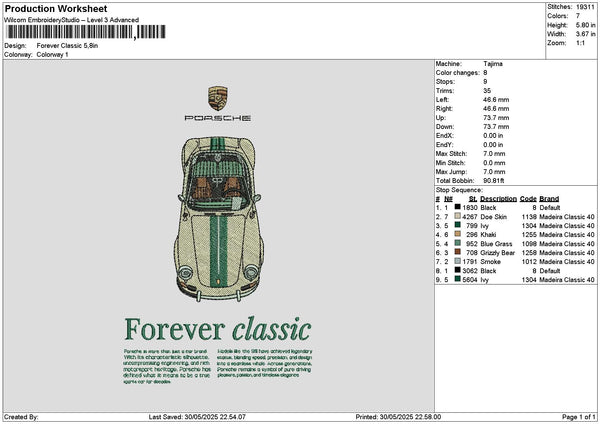Click the Machine value Tajima

coord(493,64)
